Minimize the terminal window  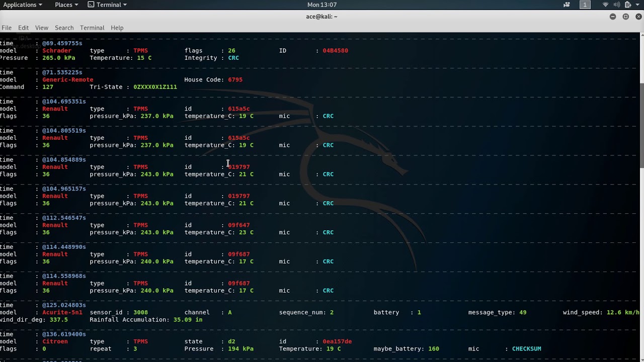pyautogui.click(x=613, y=17)
